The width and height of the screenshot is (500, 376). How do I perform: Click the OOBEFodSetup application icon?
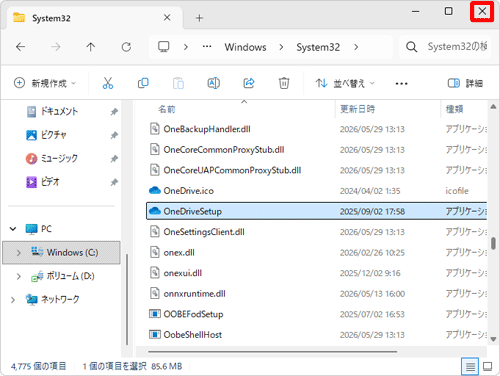click(x=155, y=314)
